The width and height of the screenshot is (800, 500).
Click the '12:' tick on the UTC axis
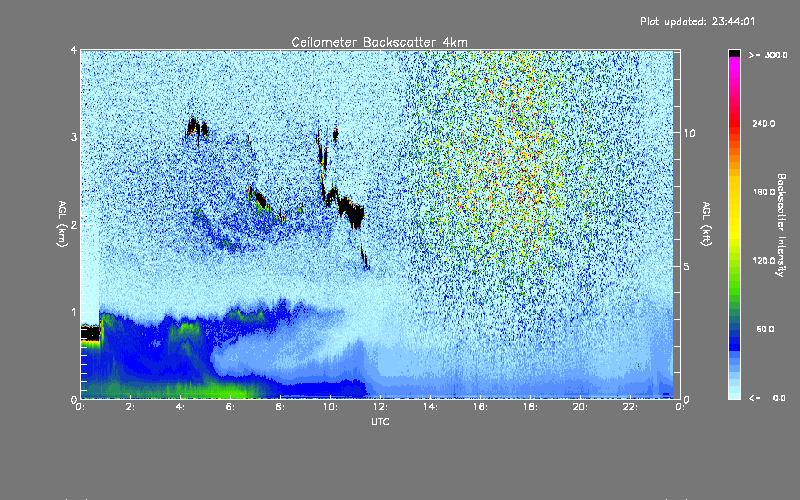pos(380,407)
